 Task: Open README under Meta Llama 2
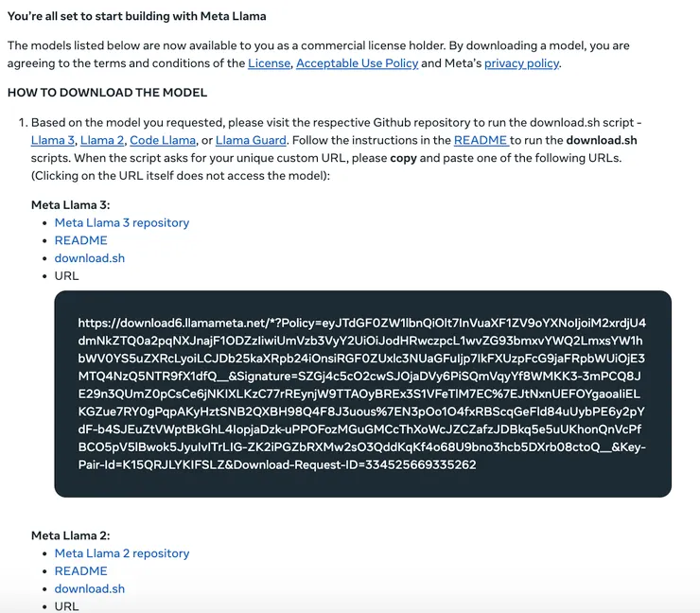point(80,571)
